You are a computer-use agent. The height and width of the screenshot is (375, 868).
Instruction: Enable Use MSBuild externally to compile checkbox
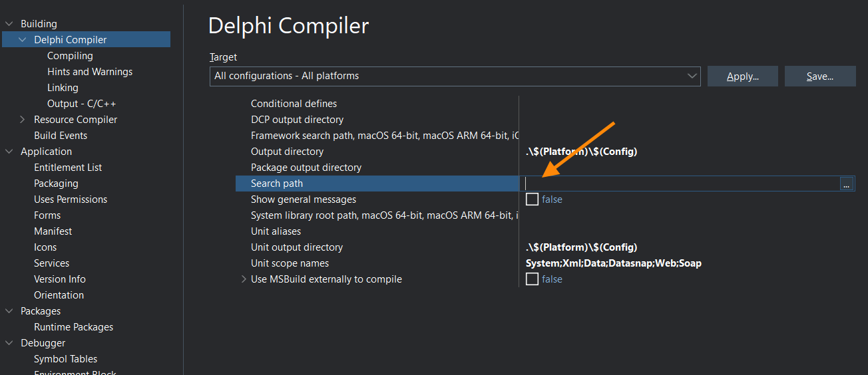point(532,279)
